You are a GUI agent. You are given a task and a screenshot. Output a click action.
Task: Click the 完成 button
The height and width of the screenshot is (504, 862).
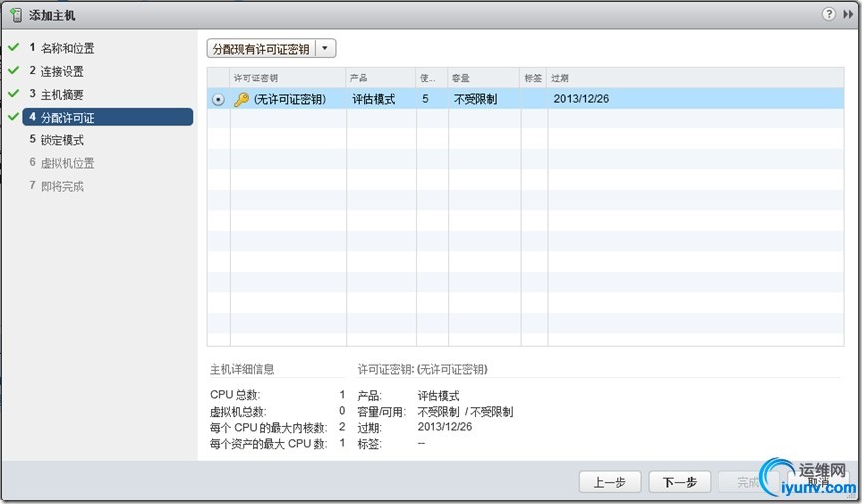[x=748, y=482]
